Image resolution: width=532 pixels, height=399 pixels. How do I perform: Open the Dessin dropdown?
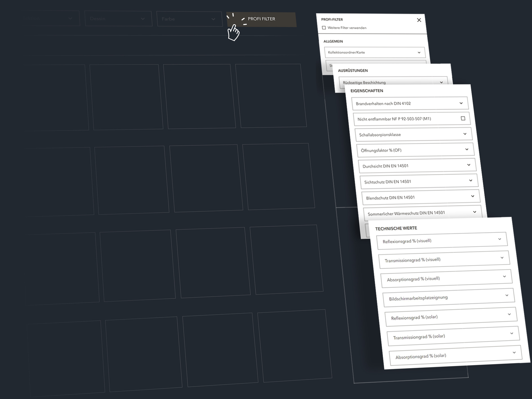118,19
